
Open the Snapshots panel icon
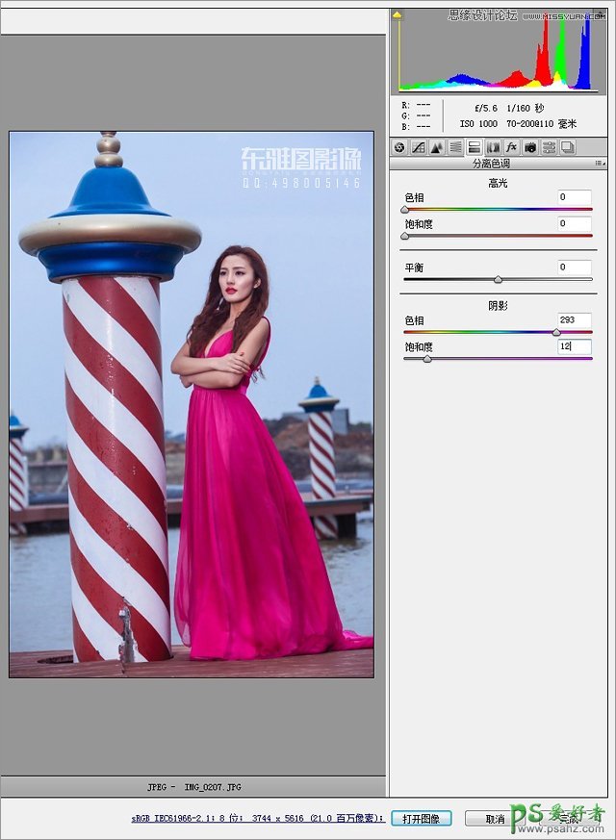click(x=568, y=147)
